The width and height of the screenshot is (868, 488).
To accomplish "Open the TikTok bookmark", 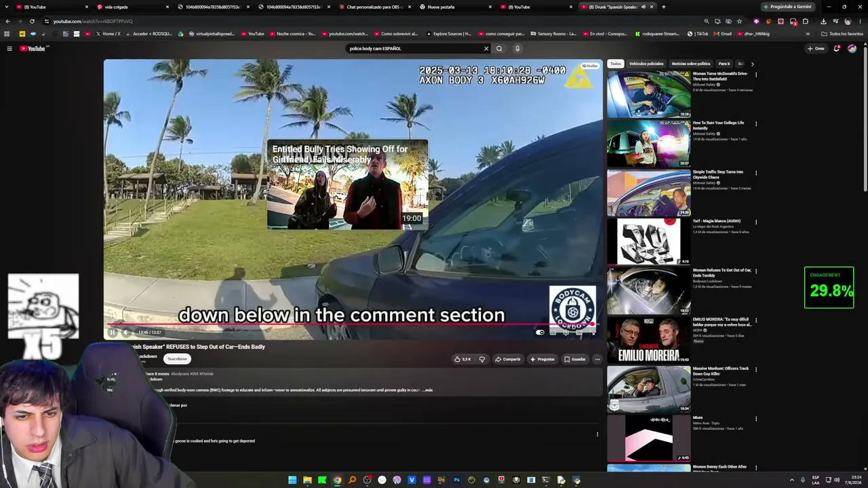I will pos(698,34).
